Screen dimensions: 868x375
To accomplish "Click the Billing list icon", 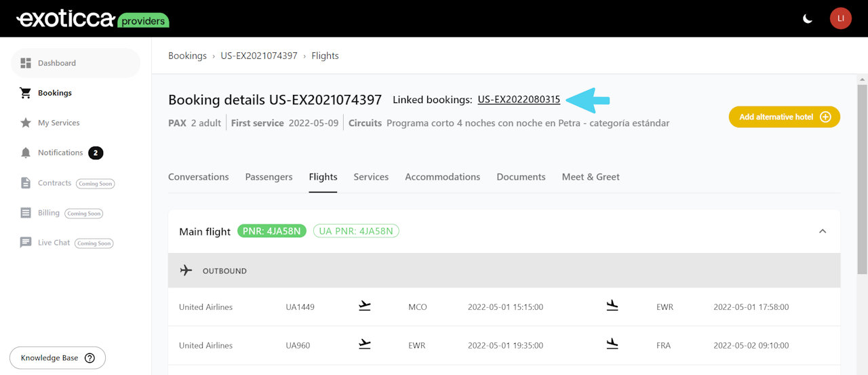I will tap(26, 213).
